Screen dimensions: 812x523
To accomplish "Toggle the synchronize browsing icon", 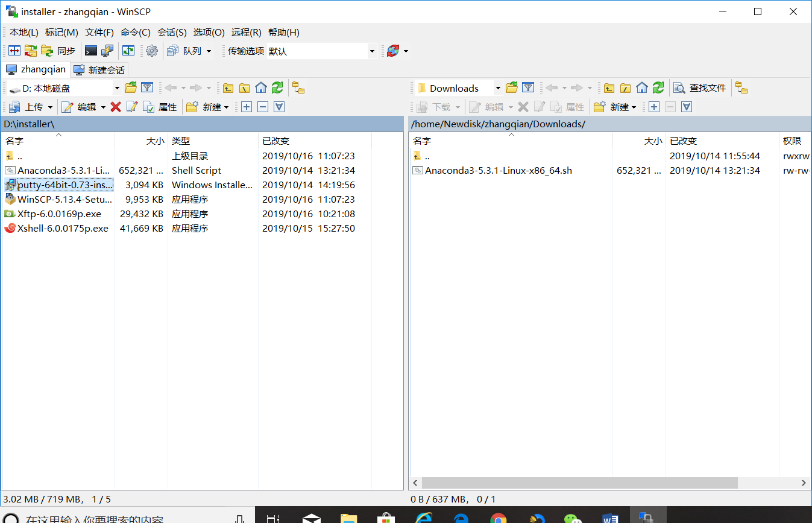I will (128, 51).
